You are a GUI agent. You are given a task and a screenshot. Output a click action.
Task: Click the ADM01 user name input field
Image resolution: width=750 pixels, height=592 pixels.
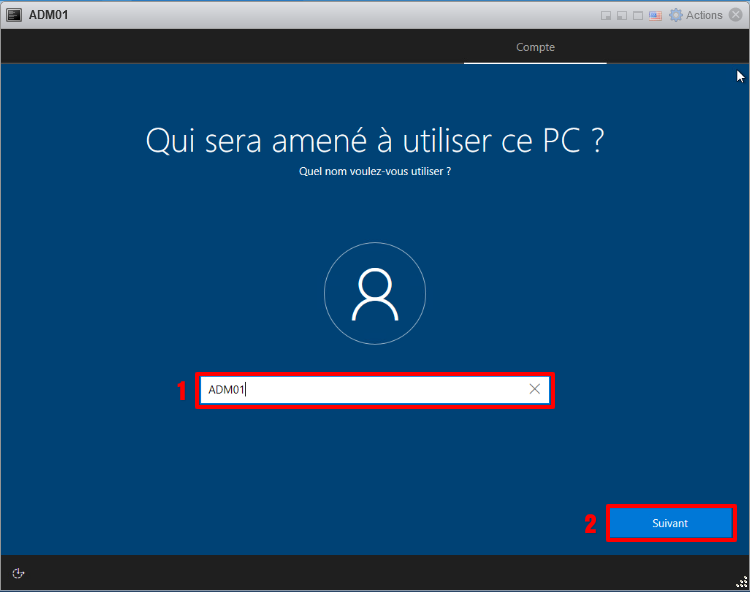click(x=360, y=389)
